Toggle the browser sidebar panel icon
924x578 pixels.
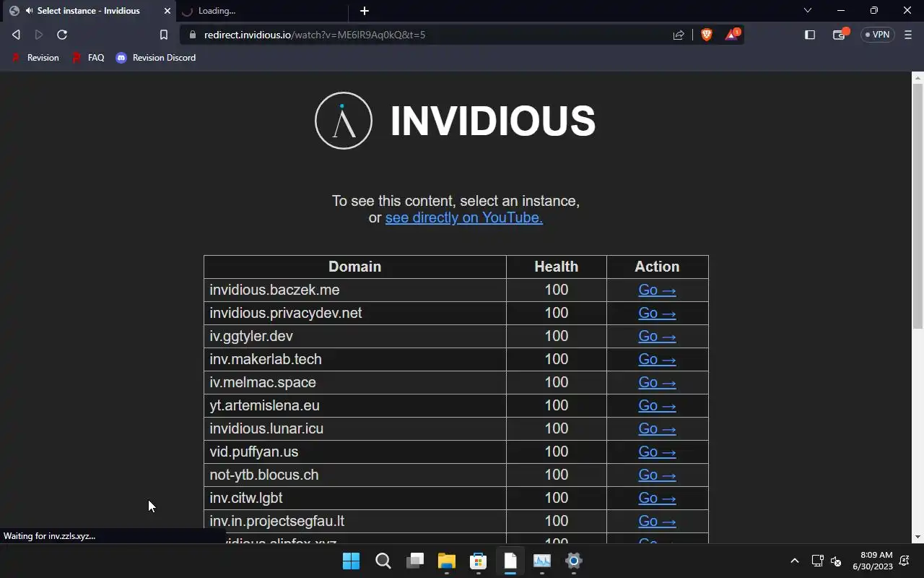810,35
